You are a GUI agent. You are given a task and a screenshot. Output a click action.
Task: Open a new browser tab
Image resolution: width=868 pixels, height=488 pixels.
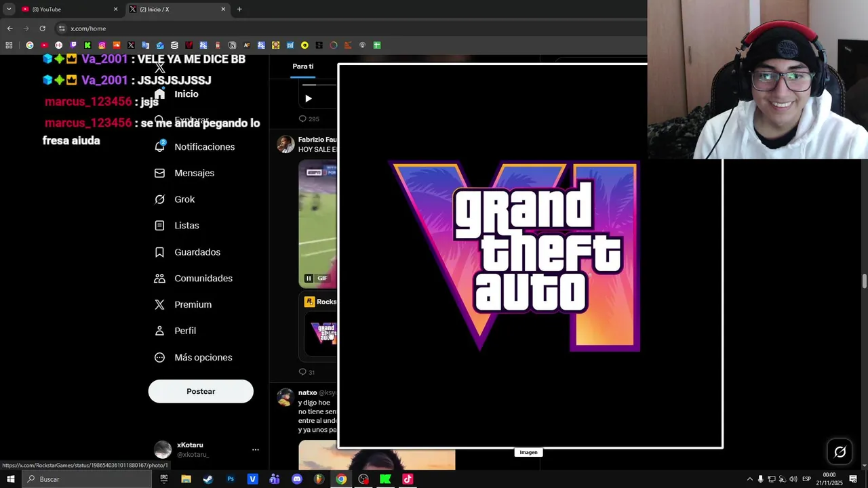pos(239,9)
